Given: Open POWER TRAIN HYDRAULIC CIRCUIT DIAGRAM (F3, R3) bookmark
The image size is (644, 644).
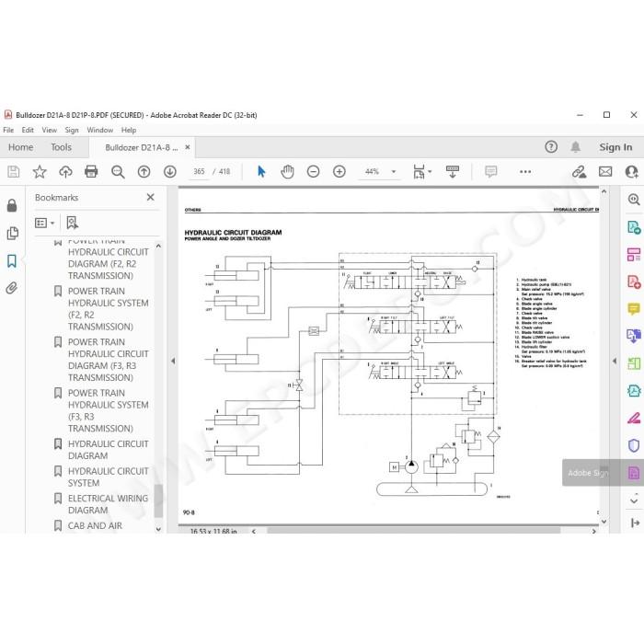Looking at the screenshot, I should [108, 360].
